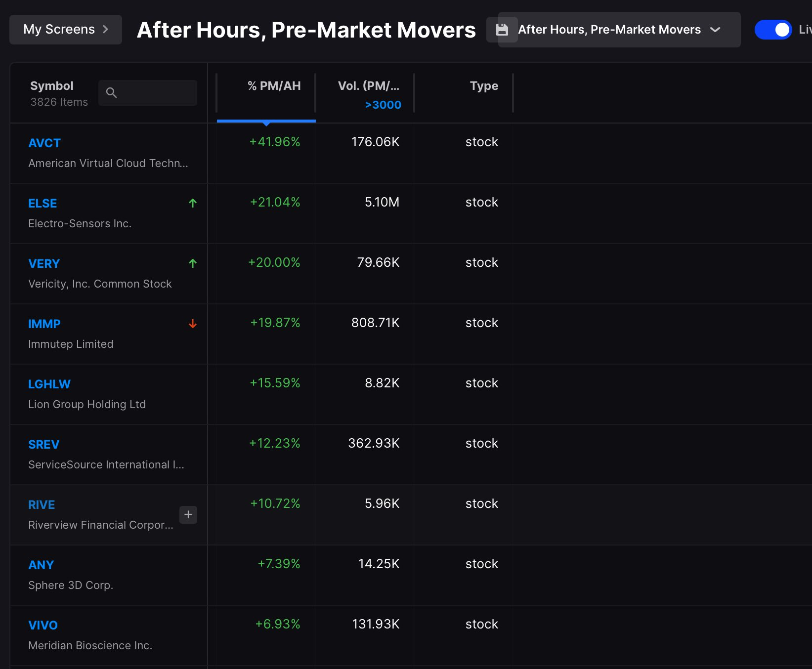
Task: Click the Type column header
Action: (484, 86)
